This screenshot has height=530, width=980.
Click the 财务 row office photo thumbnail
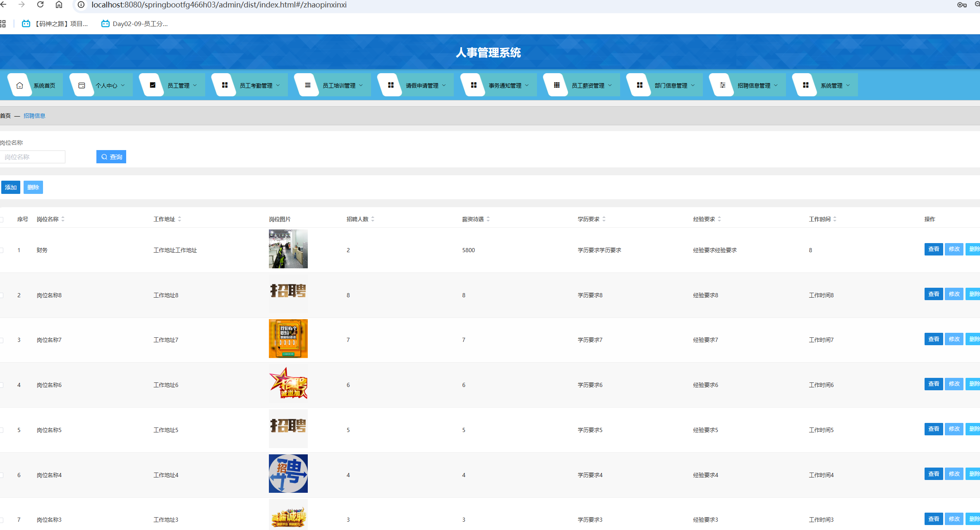click(x=288, y=249)
